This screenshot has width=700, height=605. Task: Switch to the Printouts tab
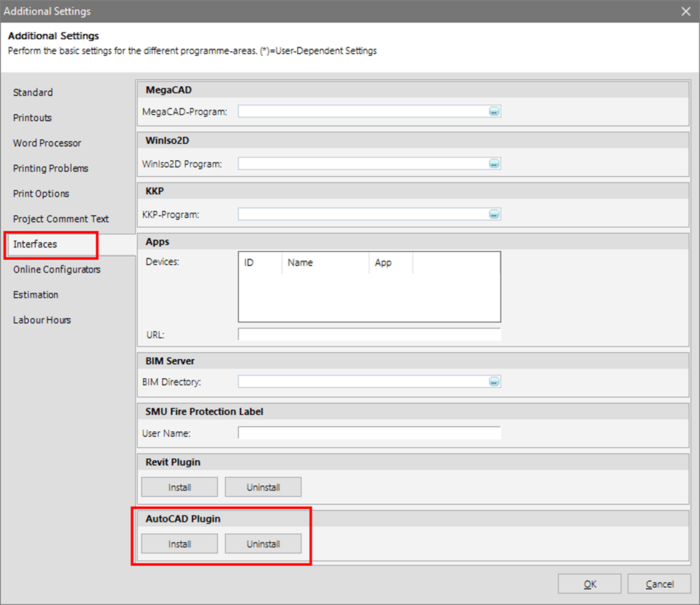click(32, 118)
